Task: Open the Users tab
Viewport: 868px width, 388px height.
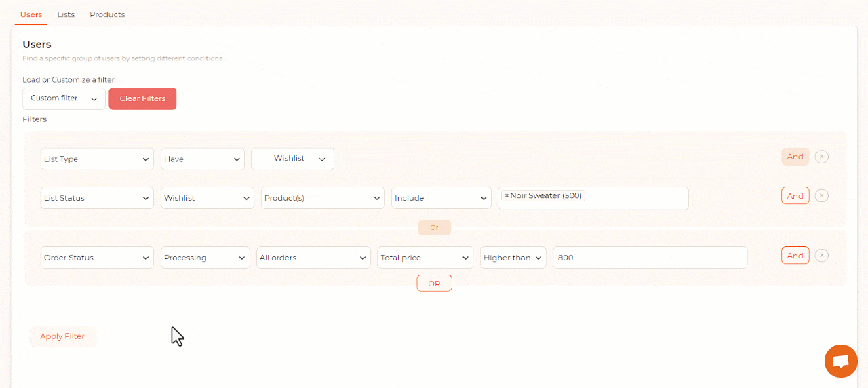Action: pyautogui.click(x=31, y=14)
